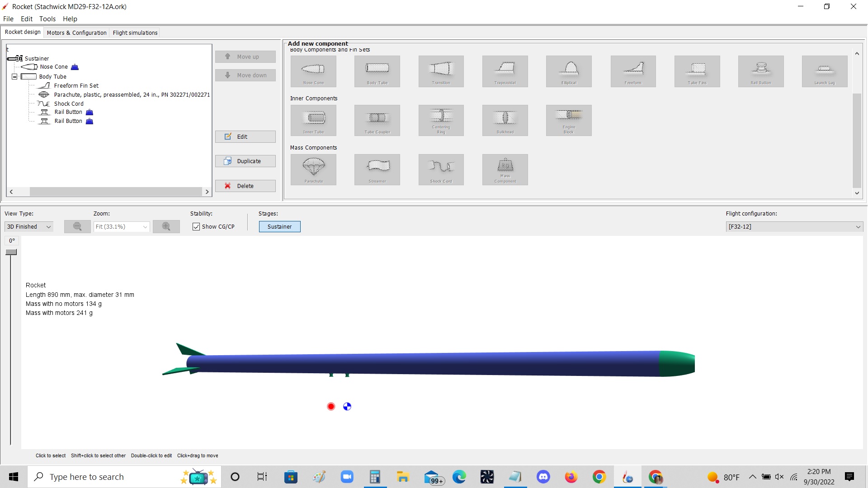
Task: Add a Tube Coupler inner component
Action: [x=377, y=120]
